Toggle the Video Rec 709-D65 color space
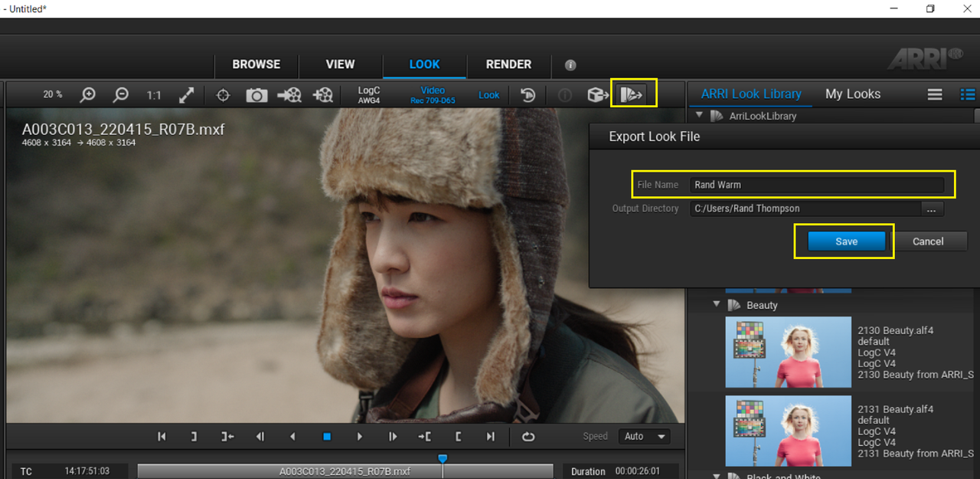 (x=433, y=95)
